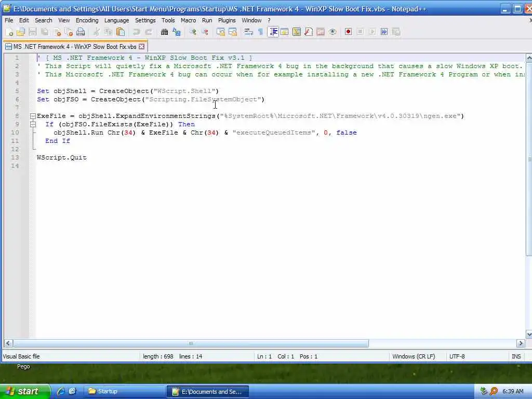This screenshot has width=532, height=399.
Task: Click the Print toolbar icon
Action: [x=81, y=32]
